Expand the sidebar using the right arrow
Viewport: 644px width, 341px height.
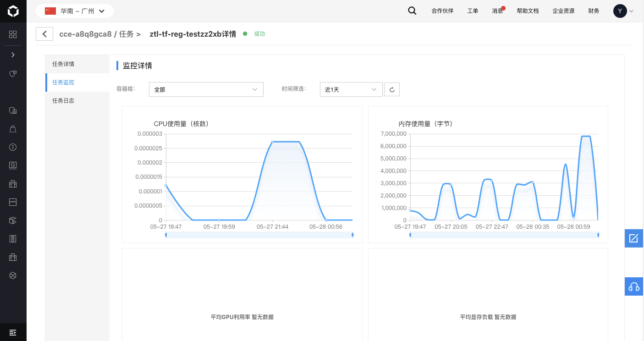coord(13,55)
